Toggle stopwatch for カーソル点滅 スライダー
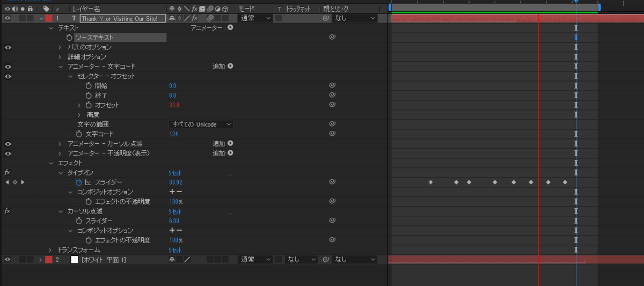This screenshot has height=286, width=644. click(79, 221)
